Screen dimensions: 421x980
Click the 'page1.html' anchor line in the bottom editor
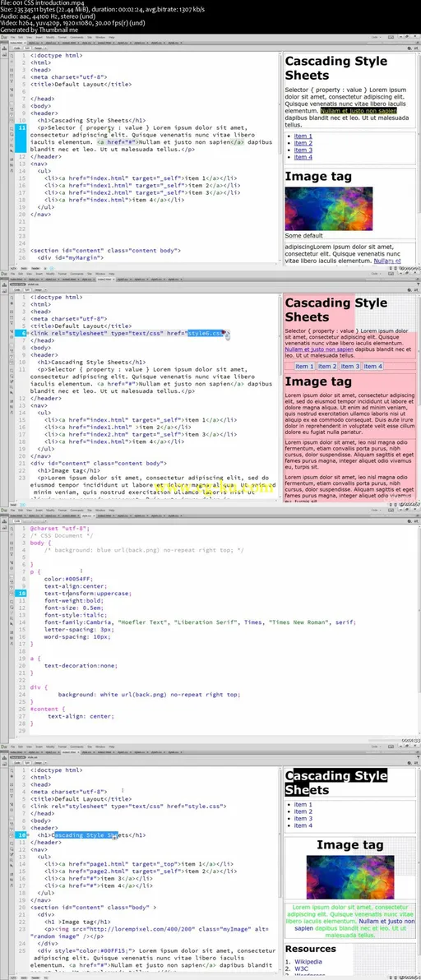click(x=140, y=864)
